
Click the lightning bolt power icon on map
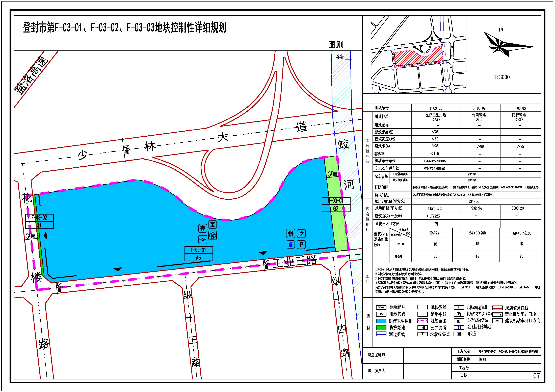pos(301,234)
